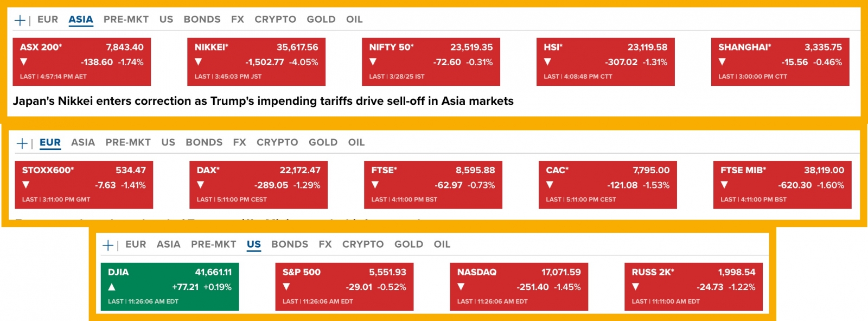Click the plus icon in the Asia markets panel
Viewport: 868px width, 321px height.
[20, 20]
